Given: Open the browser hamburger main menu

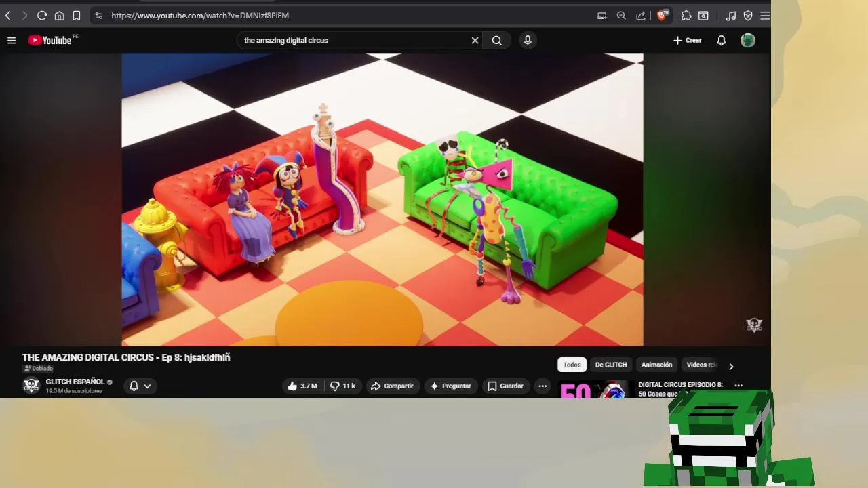Looking at the screenshot, I should (x=765, y=15).
